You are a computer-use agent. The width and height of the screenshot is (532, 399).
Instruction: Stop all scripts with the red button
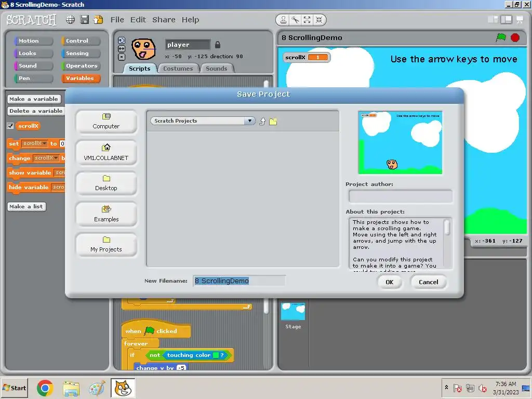[x=515, y=37]
